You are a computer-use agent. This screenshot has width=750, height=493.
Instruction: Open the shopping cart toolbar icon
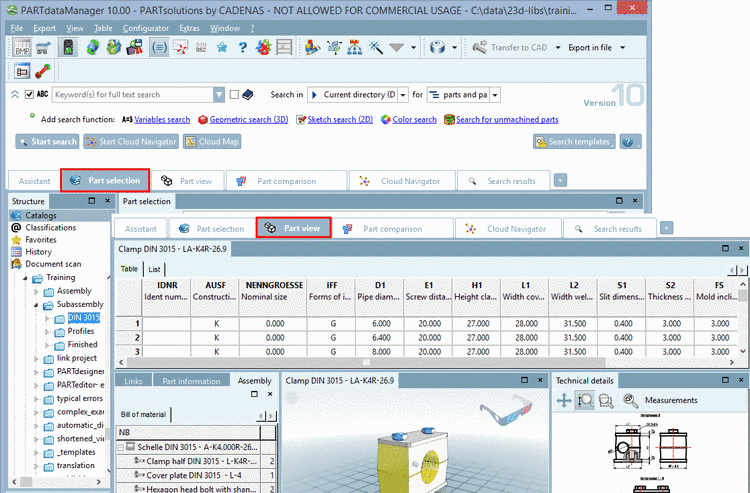44,47
